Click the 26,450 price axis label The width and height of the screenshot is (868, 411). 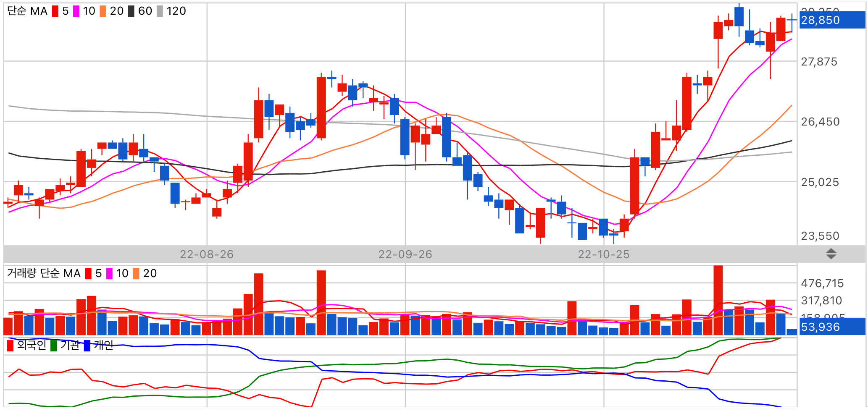click(x=820, y=122)
